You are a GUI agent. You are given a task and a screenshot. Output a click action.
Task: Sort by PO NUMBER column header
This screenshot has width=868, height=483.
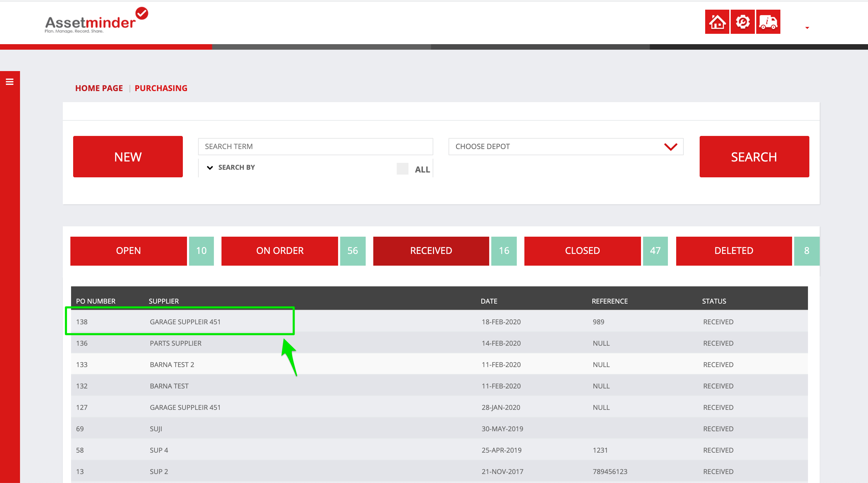point(96,301)
